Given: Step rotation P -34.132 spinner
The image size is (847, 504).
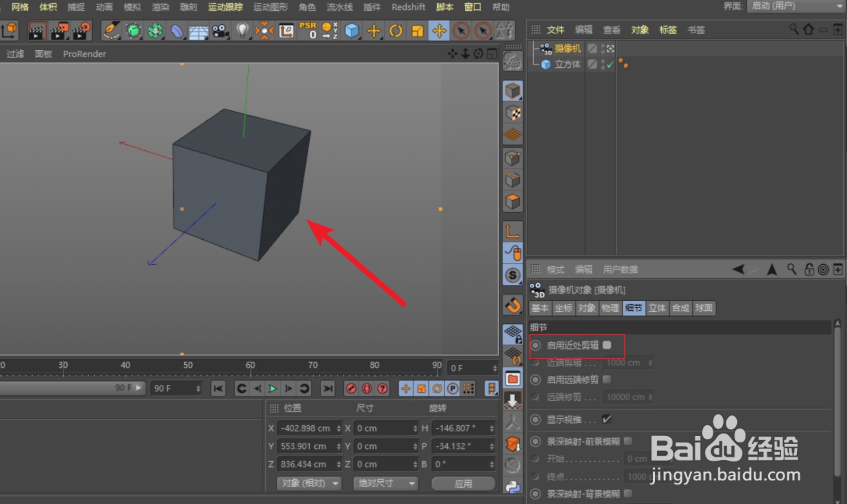Looking at the screenshot, I should click(492, 446).
